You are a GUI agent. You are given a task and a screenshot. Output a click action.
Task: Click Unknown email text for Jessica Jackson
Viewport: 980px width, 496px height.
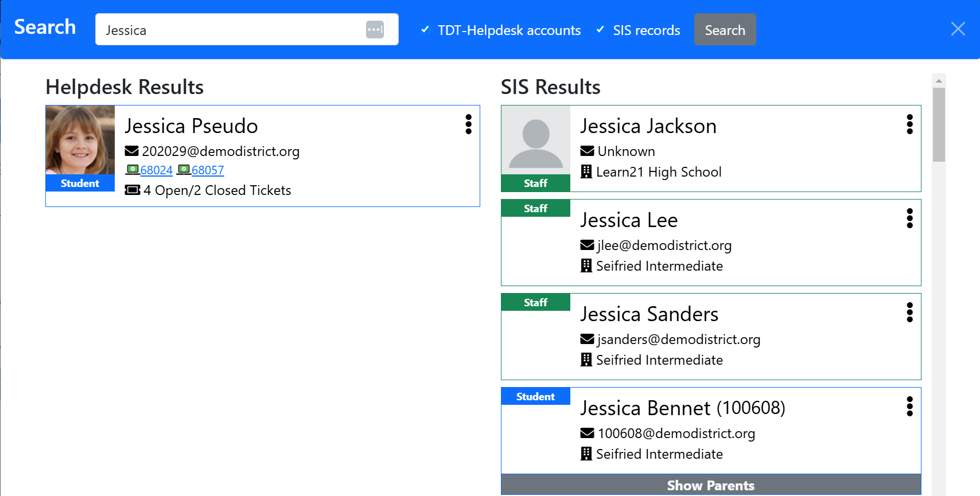[626, 151]
